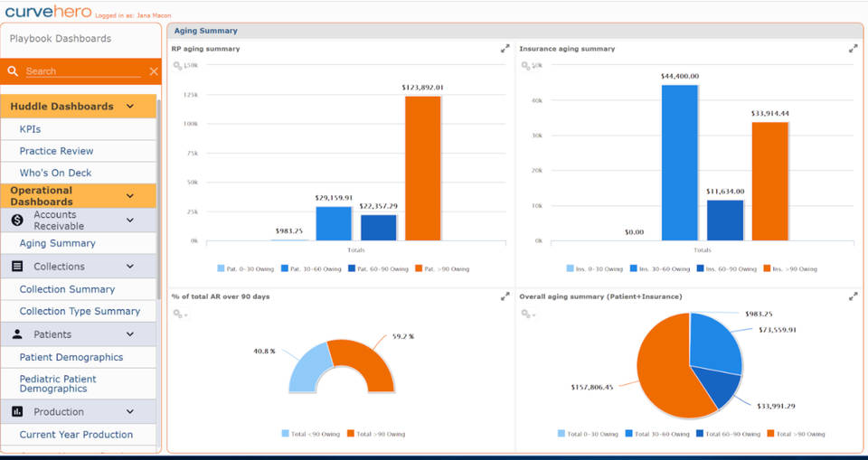The width and height of the screenshot is (868, 460).
Task: Clear the sidebar search with X icon
Action: click(154, 71)
